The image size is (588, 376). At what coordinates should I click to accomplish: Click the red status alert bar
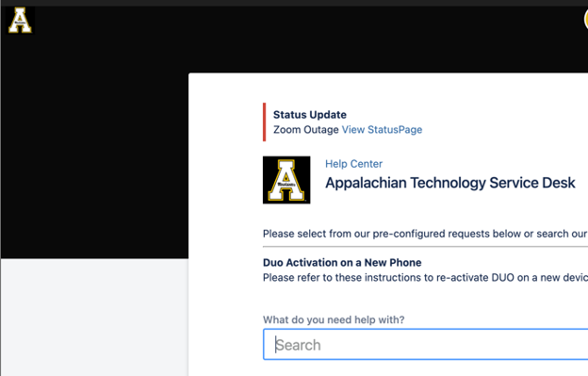pos(265,123)
